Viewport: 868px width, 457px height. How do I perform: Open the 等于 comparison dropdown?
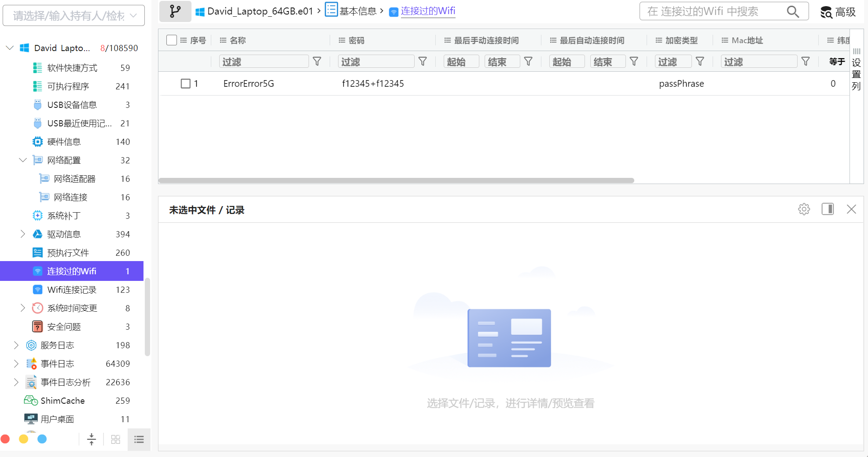pyautogui.click(x=837, y=62)
